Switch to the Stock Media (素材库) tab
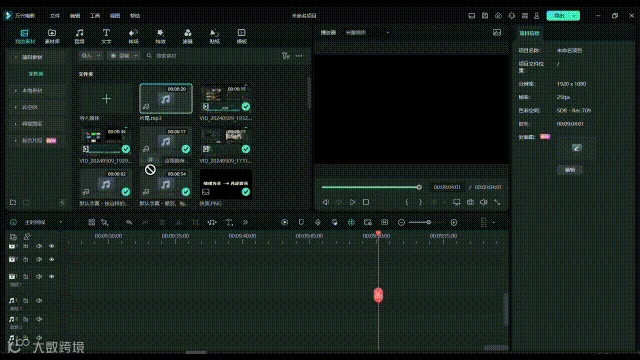 pyautogui.click(x=52, y=36)
